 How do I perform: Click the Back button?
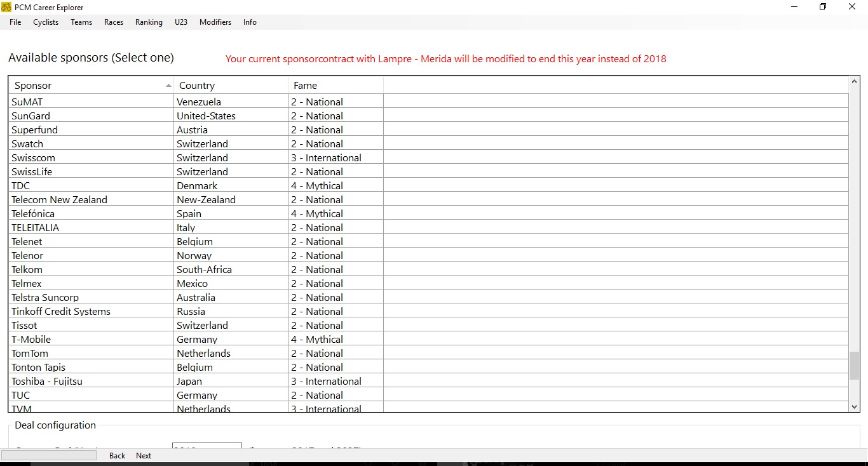(118, 456)
